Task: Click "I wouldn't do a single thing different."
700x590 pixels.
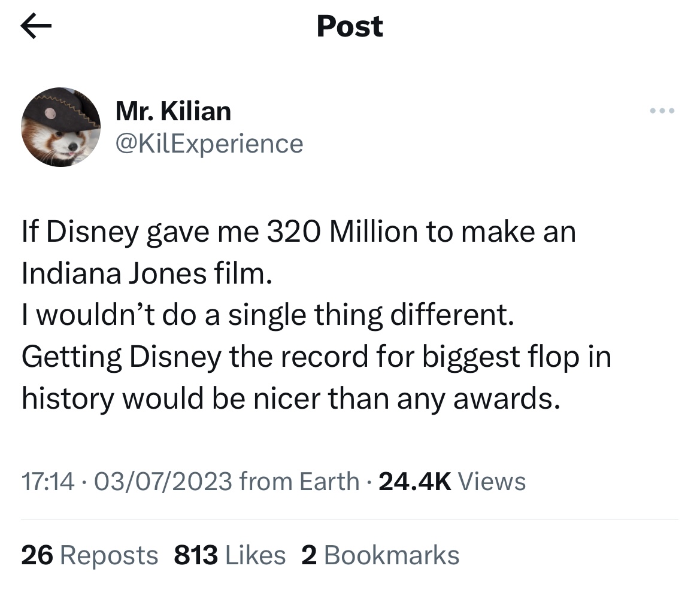Action: pos(268,315)
